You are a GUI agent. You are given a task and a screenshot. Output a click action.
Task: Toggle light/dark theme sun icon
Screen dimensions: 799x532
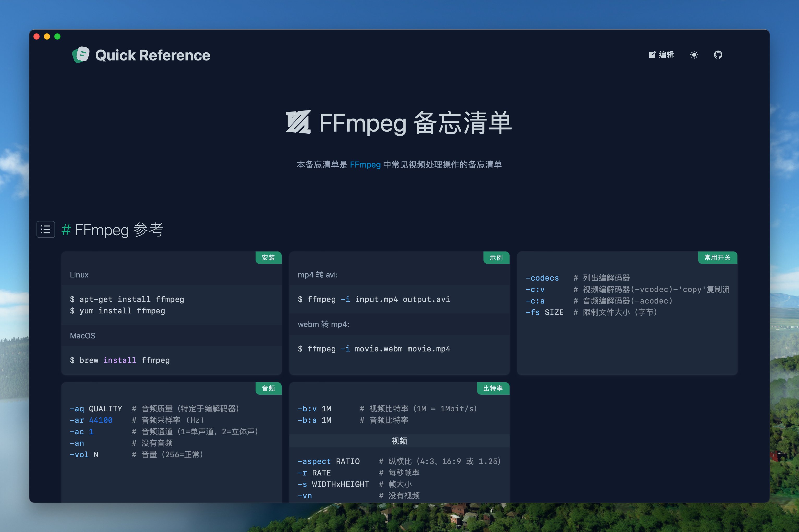point(694,55)
